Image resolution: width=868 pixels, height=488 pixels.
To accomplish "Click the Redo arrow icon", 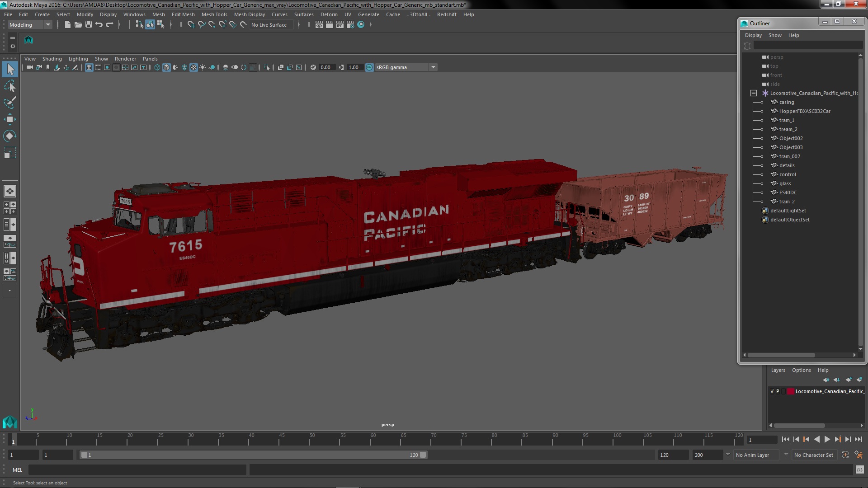I will point(109,25).
